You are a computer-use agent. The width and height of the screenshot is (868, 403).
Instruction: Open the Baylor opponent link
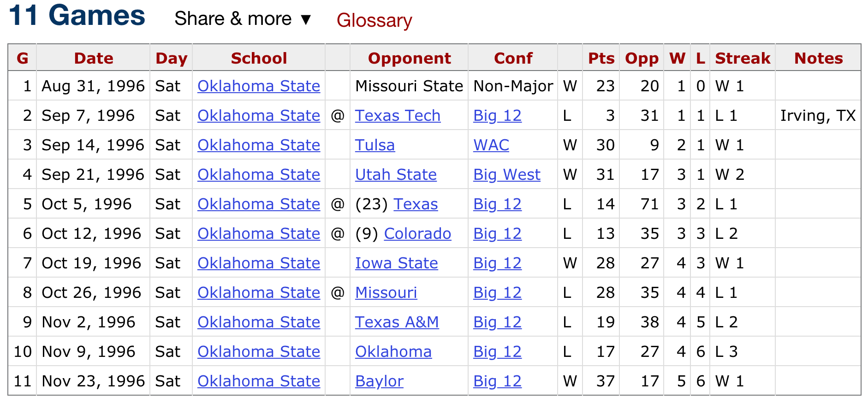click(379, 381)
